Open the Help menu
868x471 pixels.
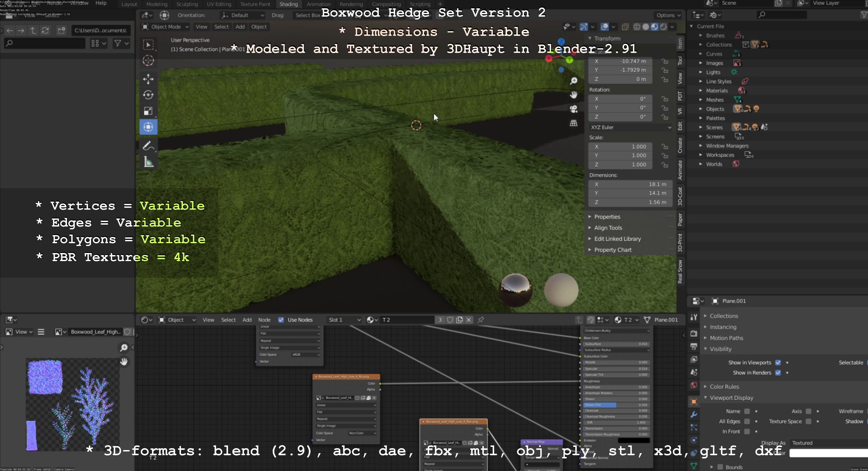pos(101,3)
